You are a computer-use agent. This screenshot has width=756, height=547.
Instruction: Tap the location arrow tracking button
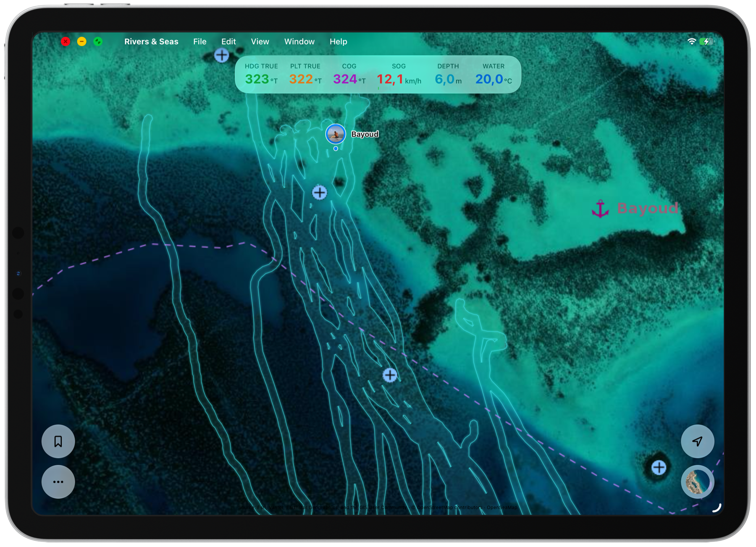[697, 441]
